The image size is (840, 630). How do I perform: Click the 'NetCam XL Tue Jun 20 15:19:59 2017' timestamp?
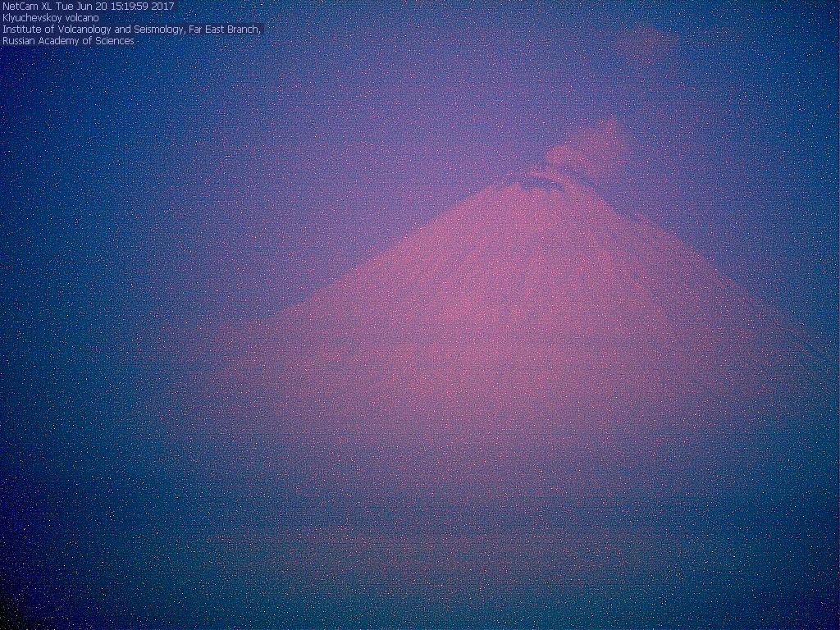click(x=89, y=7)
